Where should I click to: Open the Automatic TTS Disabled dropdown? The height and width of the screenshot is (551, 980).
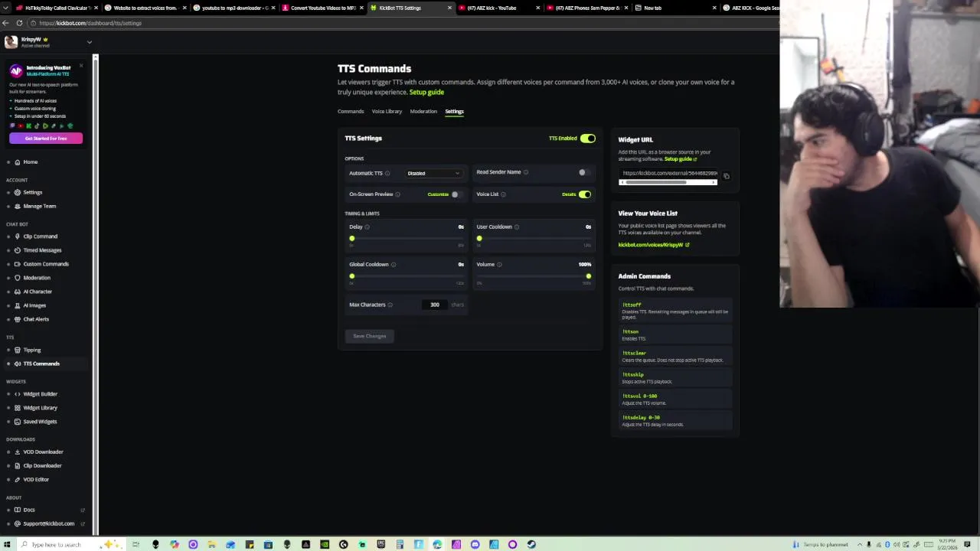433,174
